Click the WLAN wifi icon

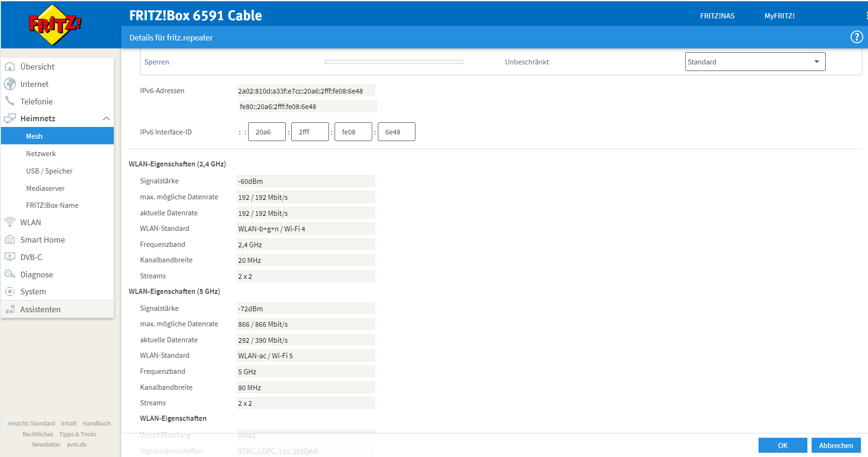point(10,222)
